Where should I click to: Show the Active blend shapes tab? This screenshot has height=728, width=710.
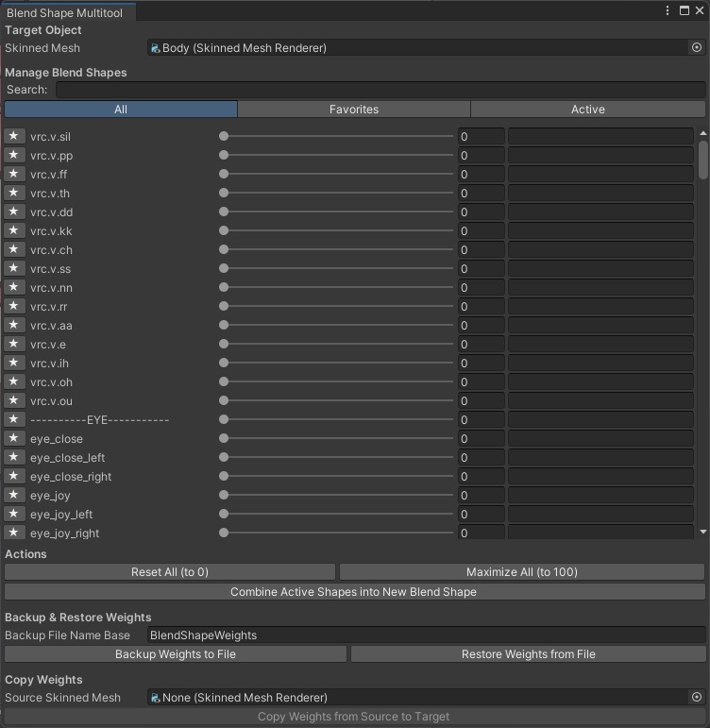click(587, 110)
